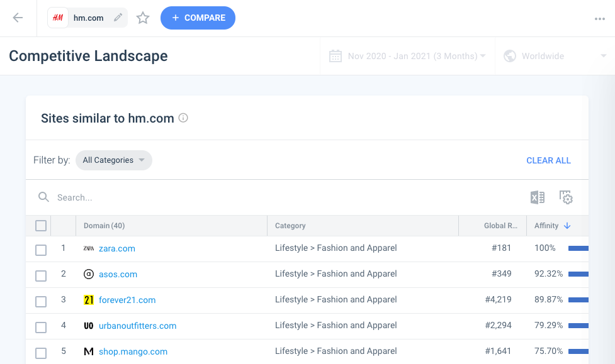Click the 75.70% affinity value
The width and height of the screenshot is (615, 364).
point(548,351)
